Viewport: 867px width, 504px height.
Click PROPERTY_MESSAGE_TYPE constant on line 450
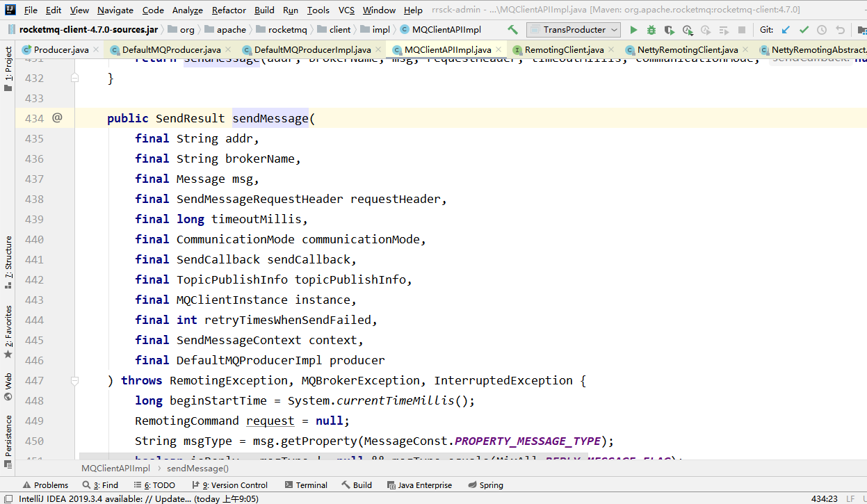pos(528,441)
